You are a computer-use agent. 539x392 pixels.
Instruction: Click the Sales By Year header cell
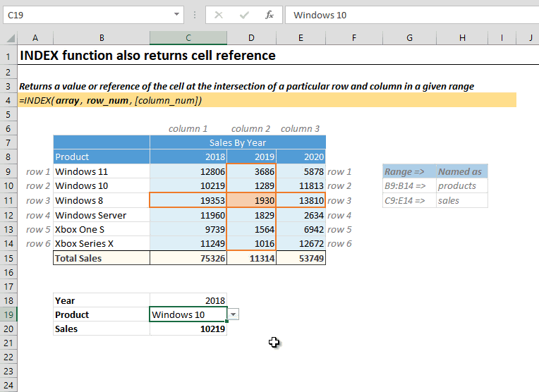pos(238,142)
